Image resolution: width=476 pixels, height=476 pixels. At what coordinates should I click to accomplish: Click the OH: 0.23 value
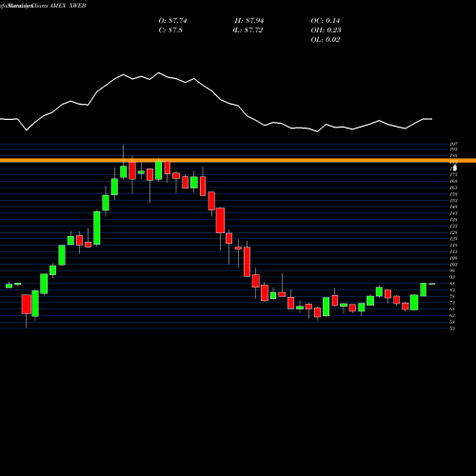point(326,30)
